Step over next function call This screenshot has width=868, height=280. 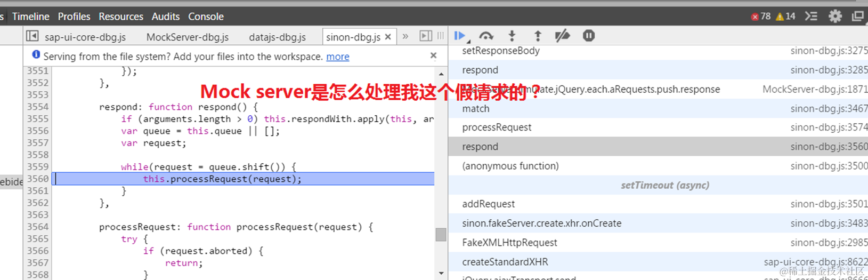pyautogui.click(x=486, y=36)
